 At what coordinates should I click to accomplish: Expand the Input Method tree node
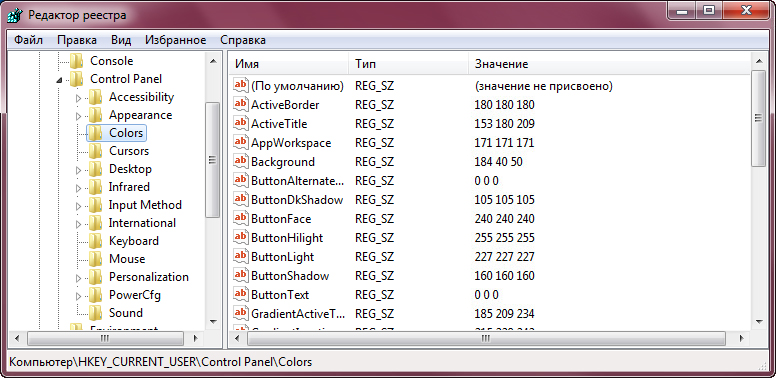pyautogui.click(x=78, y=206)
